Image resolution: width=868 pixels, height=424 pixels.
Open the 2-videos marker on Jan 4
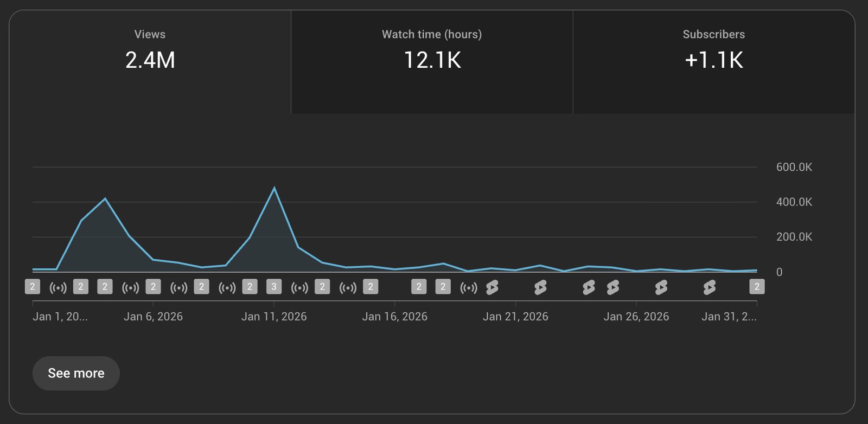tap(105, 287)
